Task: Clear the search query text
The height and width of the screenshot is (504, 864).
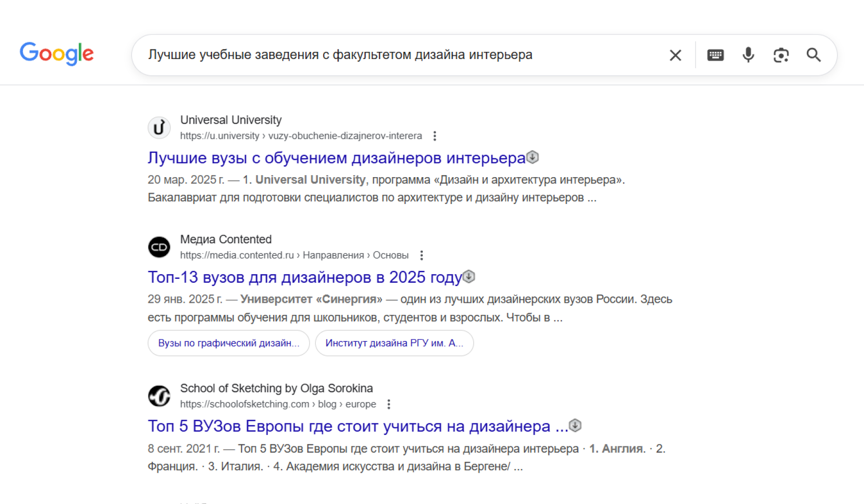Action: [x=675, y=55]
